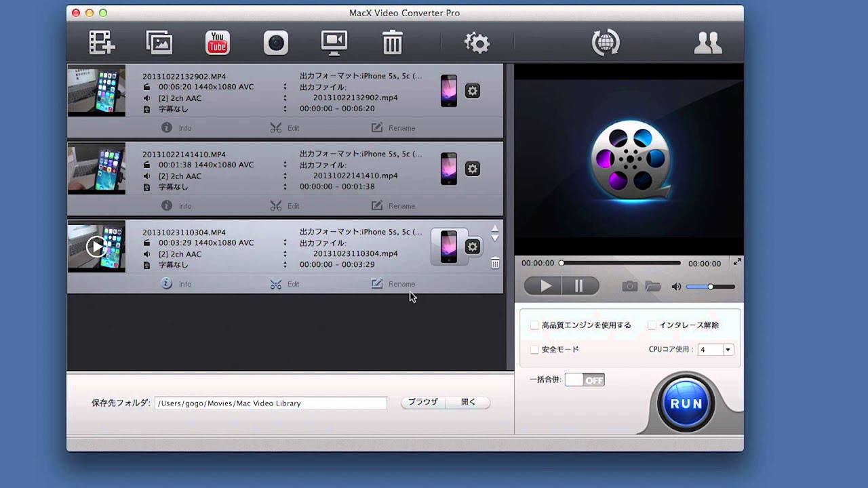Open video track selector for 20131023110304.MP4
The width and height of the screenshot is (868, 488).
pos(285,243)
